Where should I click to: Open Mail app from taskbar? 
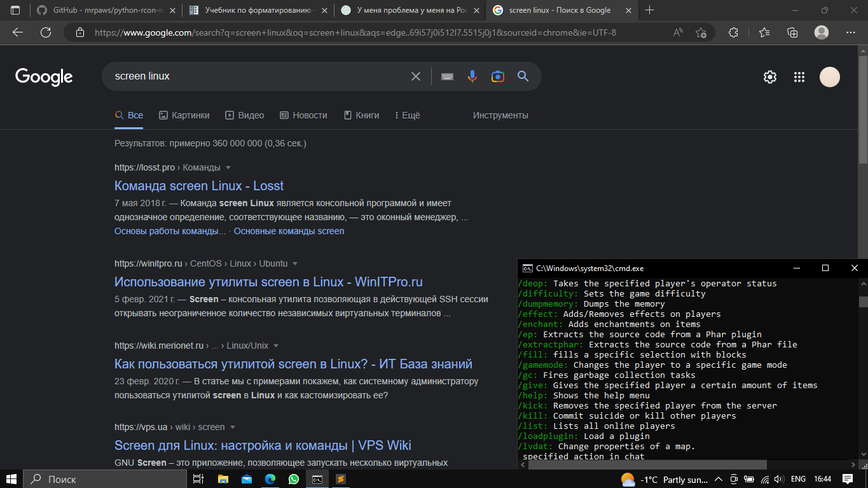tap(247, 479)
